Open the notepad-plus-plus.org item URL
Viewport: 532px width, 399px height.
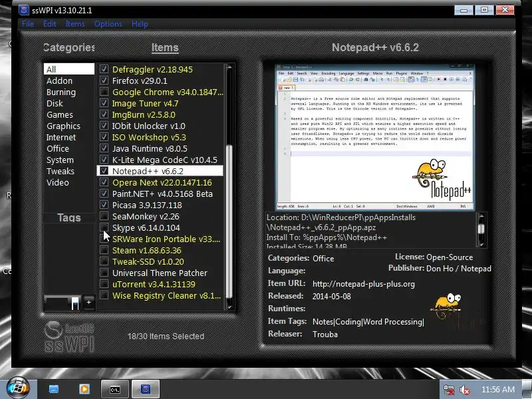pos(363,284)
